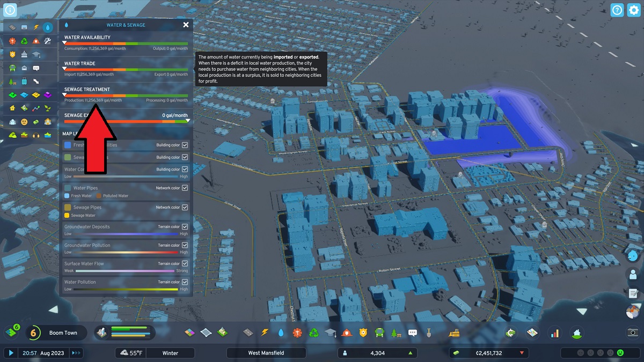Open the Education info view
Viewport: 644px width, 362px height.
[36, 54]
